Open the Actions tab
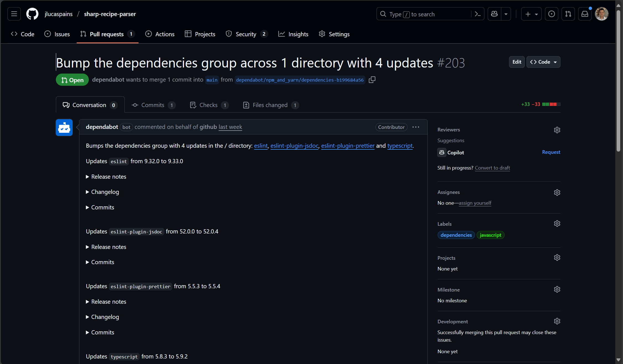Image resolution: width=623 pixels, height=364 pixels. tap(160, 34)
